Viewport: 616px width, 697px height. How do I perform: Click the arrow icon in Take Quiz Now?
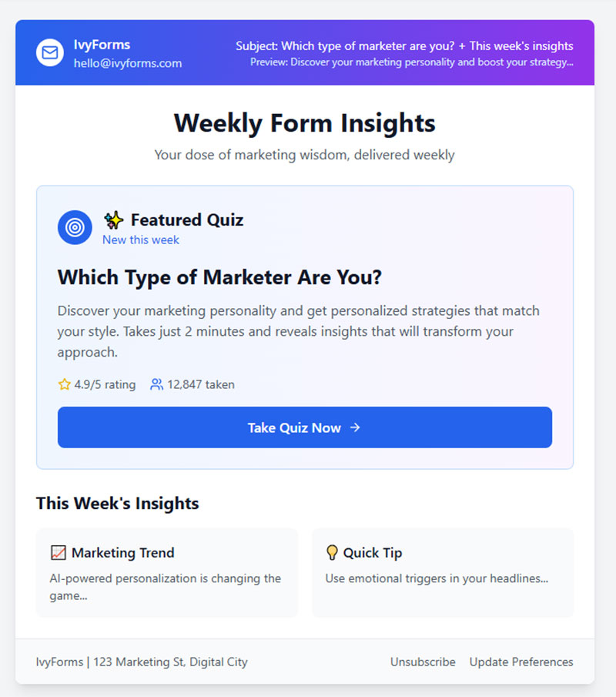355,427
